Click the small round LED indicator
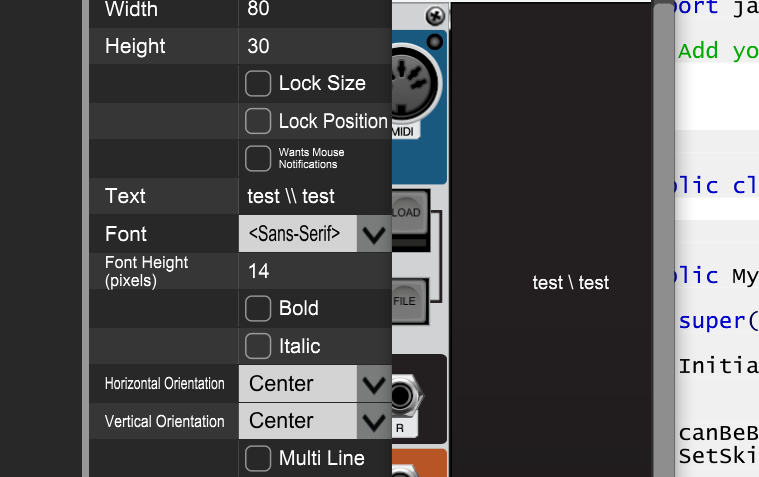 tap(435, 42)
